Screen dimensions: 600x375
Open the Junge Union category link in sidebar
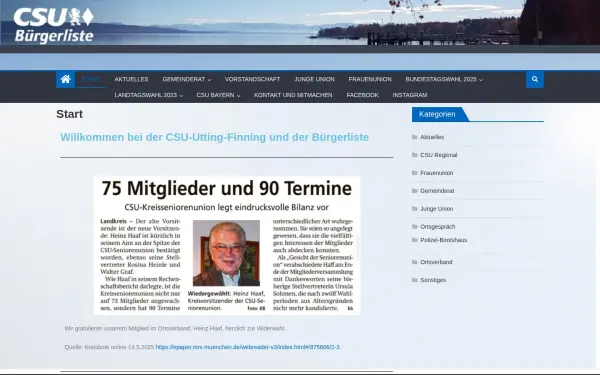437,209
